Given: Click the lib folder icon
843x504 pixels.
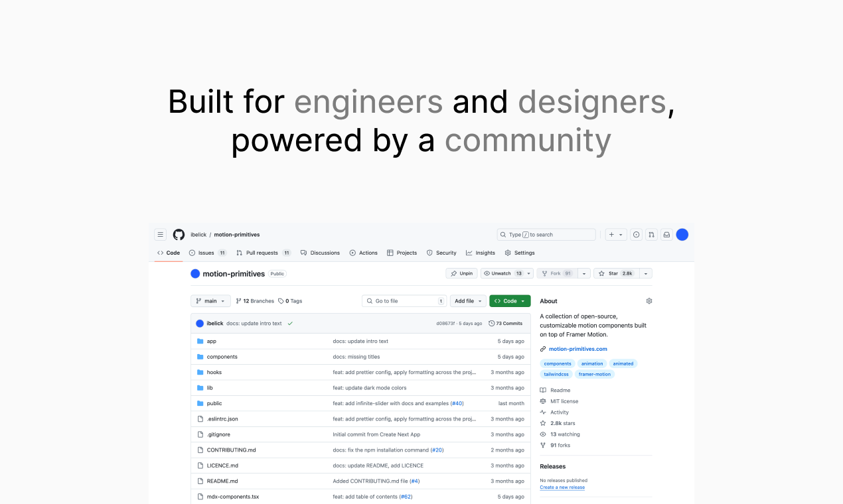Looking at the screenshot, I should click(x=200, y=388).
